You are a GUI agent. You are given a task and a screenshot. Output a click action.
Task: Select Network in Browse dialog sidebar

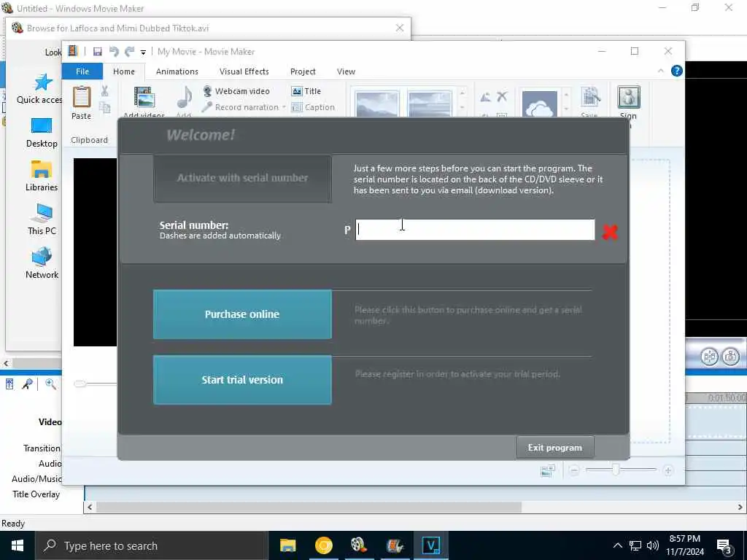point(42,263)
